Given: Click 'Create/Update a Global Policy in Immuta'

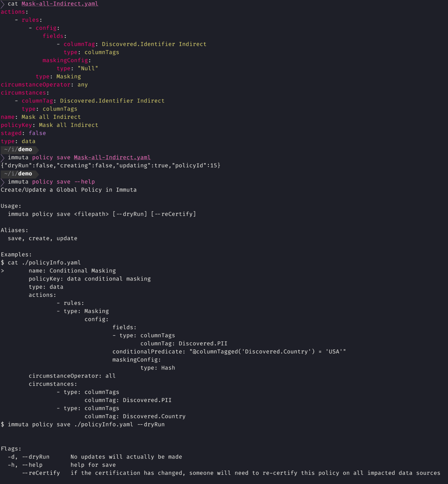Looking at the screenshot, I should [69, 190].
